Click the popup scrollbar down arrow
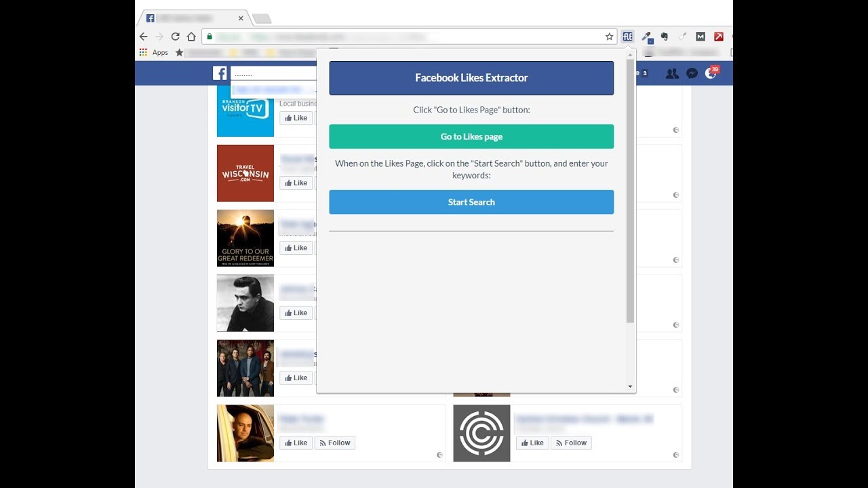Screen dimensions: 868x488 pos(630,386)
